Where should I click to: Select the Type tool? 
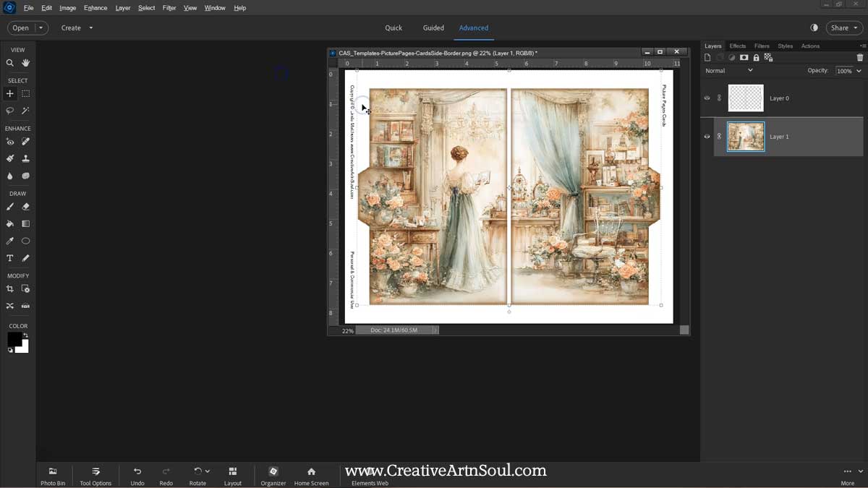[x=10, y=258]
